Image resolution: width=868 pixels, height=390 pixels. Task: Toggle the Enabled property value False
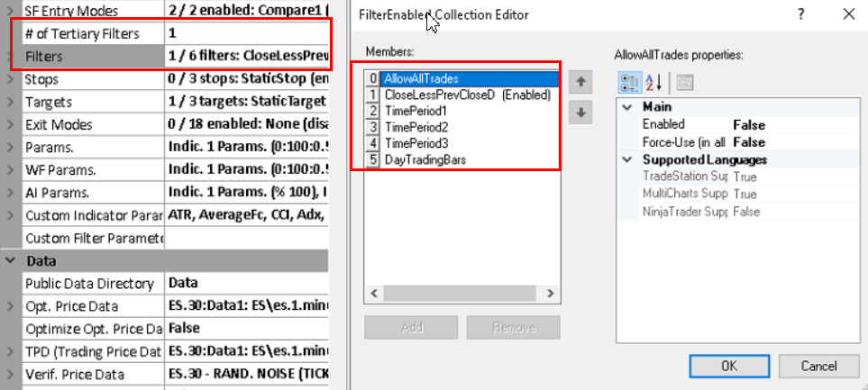[x=748, y=124]
